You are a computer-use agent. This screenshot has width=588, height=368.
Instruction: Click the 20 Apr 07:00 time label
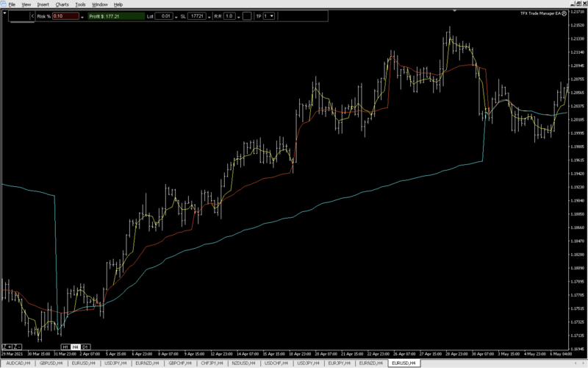click(326, 354)
